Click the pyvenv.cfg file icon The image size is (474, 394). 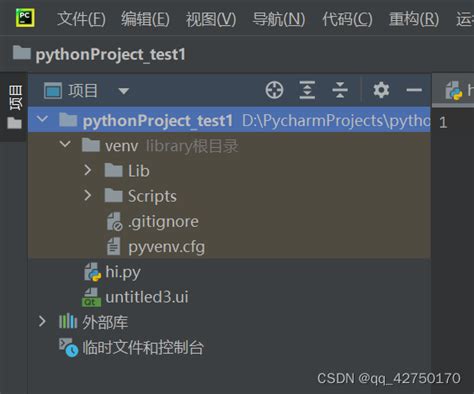click(114, 246)
